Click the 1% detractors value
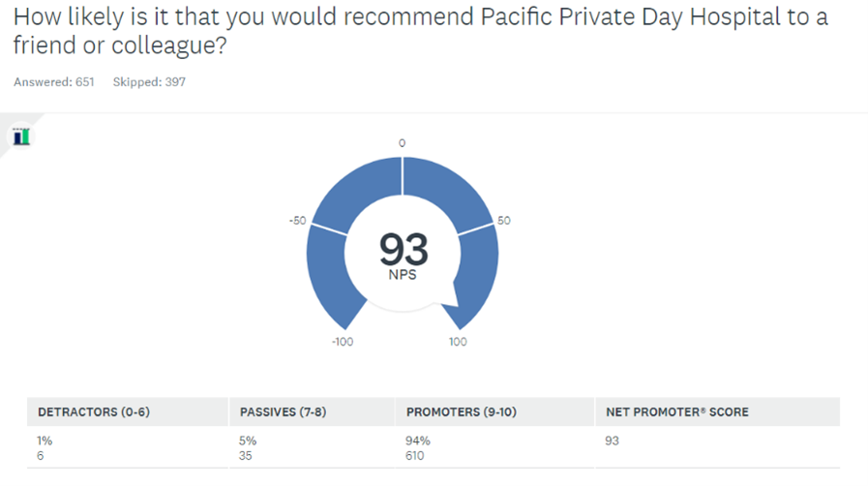This screenshot has height=486, width=868. click(45, 440)
